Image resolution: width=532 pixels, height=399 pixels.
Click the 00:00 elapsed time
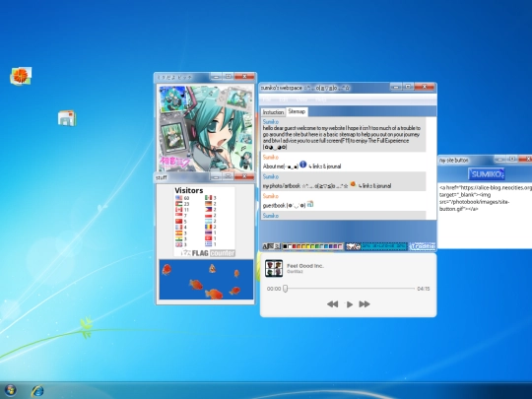pyautogui.click(x=274, y=289)
